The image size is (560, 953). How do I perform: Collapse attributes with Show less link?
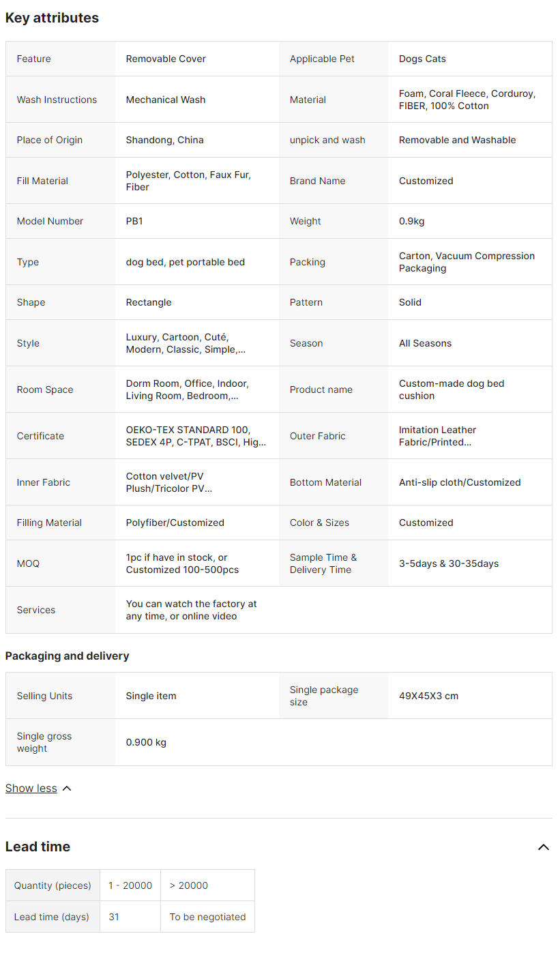click(31, 788)
